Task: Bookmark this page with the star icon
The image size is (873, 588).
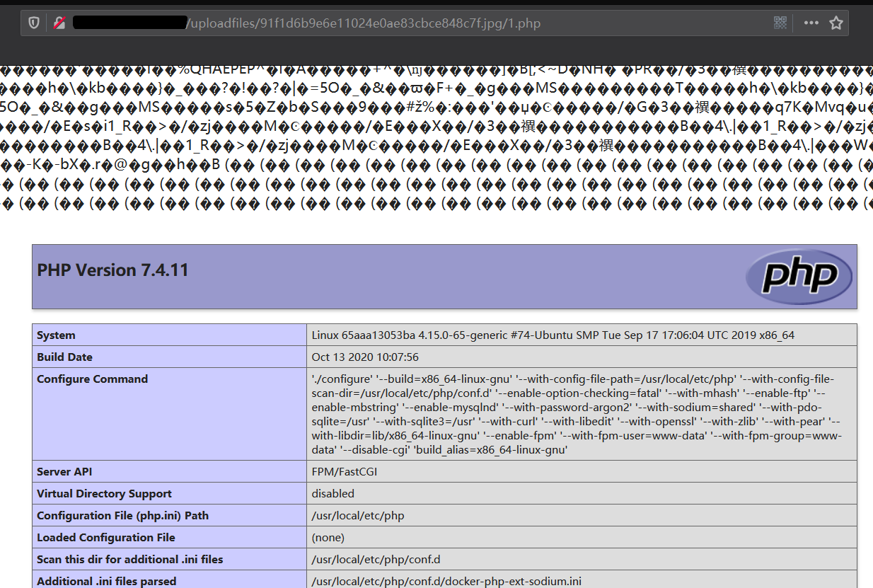Action: click(836, 23)
